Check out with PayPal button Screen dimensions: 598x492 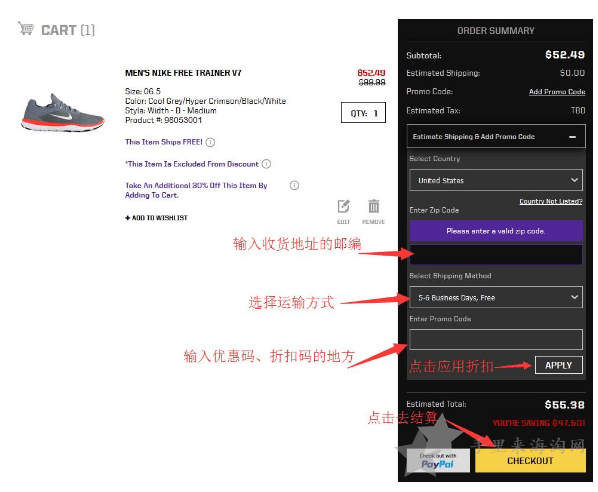tap(438, 461)
